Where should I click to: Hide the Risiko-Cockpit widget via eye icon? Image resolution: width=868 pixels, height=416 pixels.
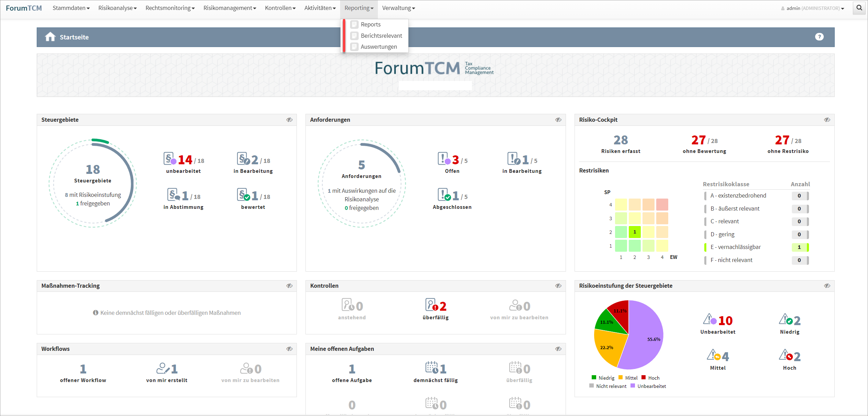tap(827, 120)
